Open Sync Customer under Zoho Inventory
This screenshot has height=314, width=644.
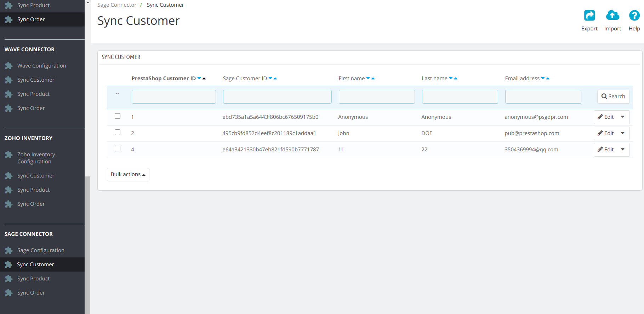tap(36, 176)
